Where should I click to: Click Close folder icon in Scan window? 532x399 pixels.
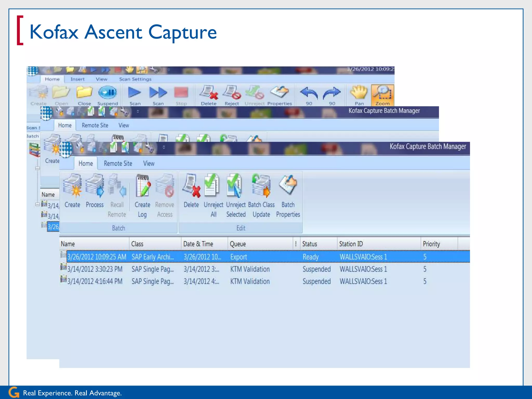[84, 95]
